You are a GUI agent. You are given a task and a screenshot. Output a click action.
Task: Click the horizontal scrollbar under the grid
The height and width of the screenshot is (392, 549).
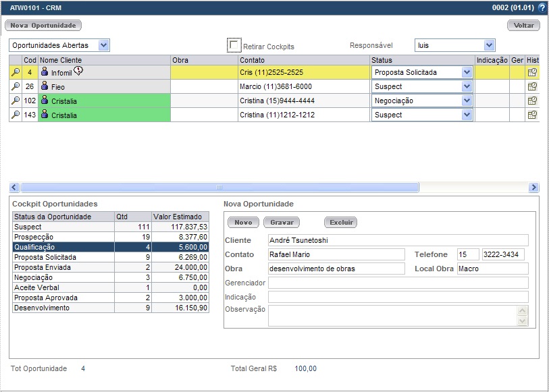click(219, 187)
